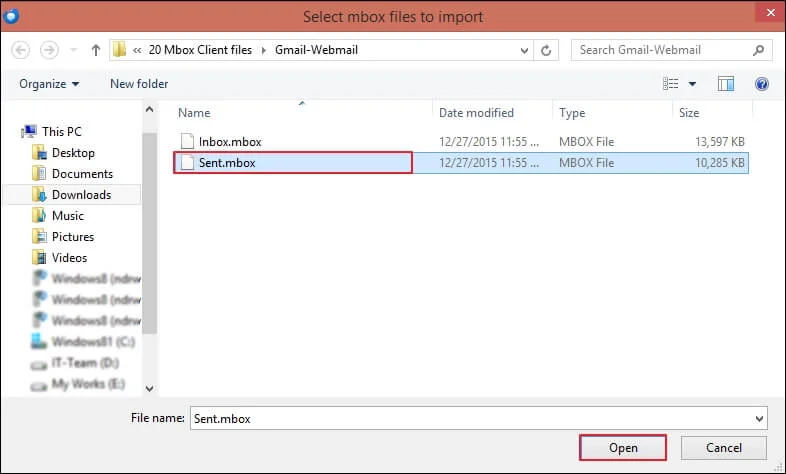This screenshot has height=474, width=786.
Task: Refresh the Gmail-Webmail folder
Action: coord(546,50)
